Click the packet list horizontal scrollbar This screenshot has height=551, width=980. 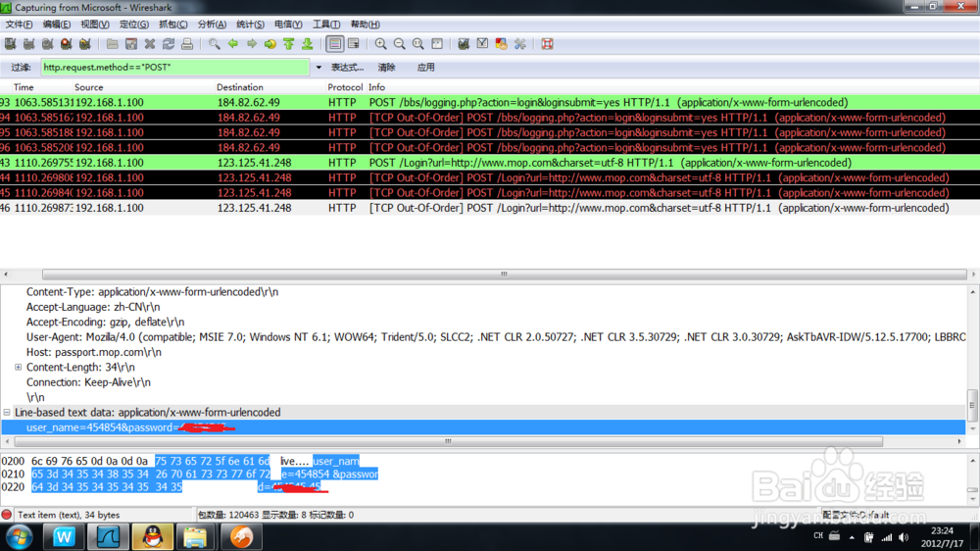point(504,275)
